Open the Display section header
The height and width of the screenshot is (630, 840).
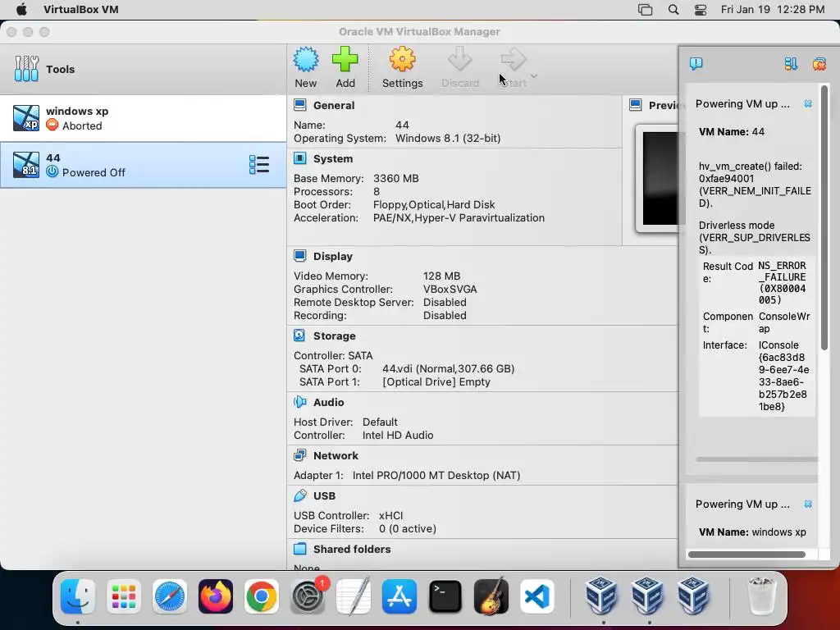click(x=333, y=256)
